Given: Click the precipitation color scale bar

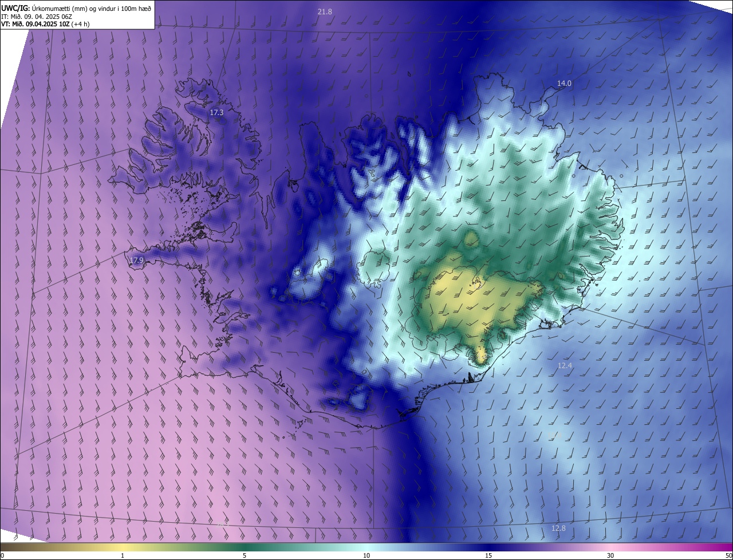Looking at the screenshot, I should (366, 547).
